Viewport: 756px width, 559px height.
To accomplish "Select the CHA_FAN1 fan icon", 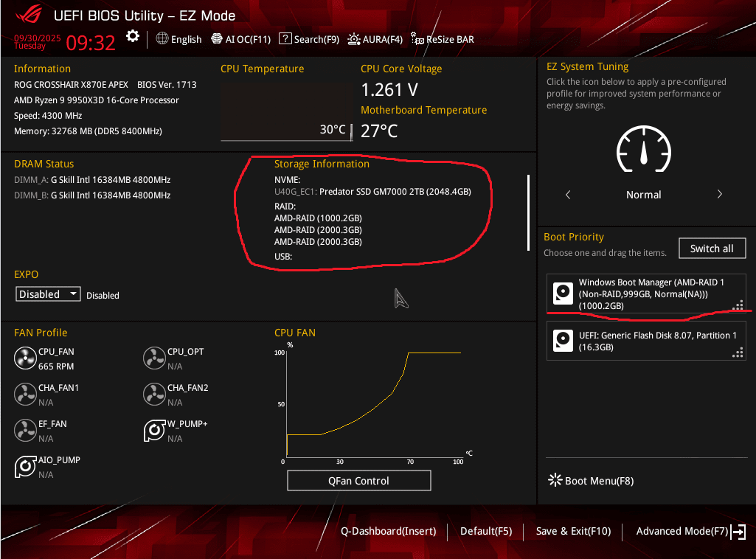I will coord(25,395).
